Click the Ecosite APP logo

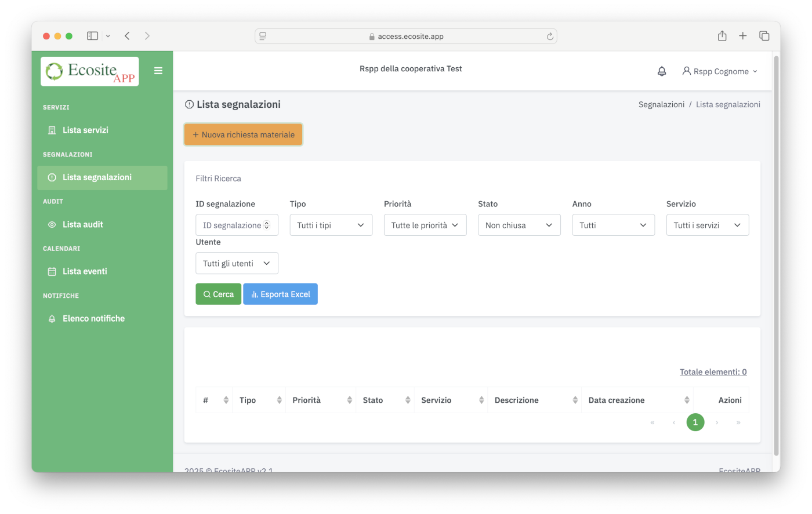pyautogui.click(x=90, y=71)
